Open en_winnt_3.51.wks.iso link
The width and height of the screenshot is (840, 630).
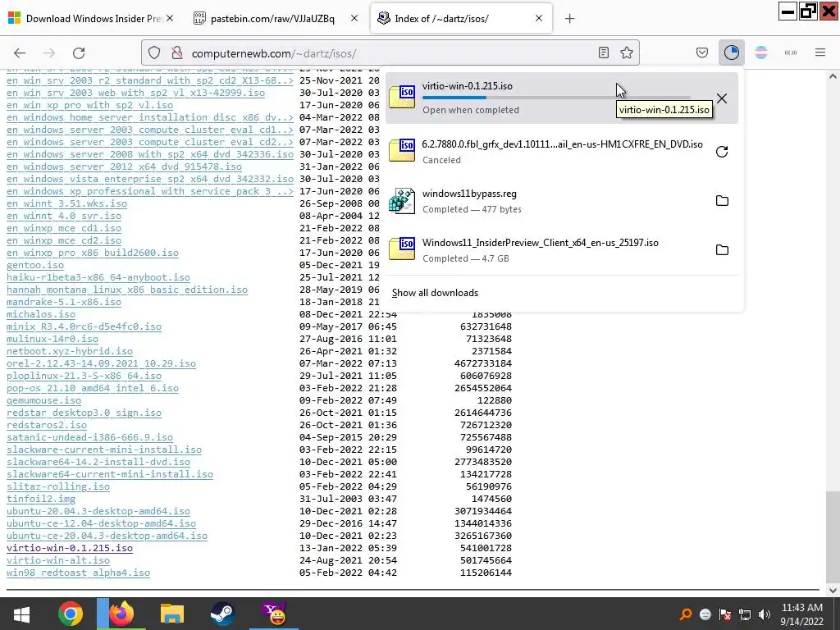[66, 203]
